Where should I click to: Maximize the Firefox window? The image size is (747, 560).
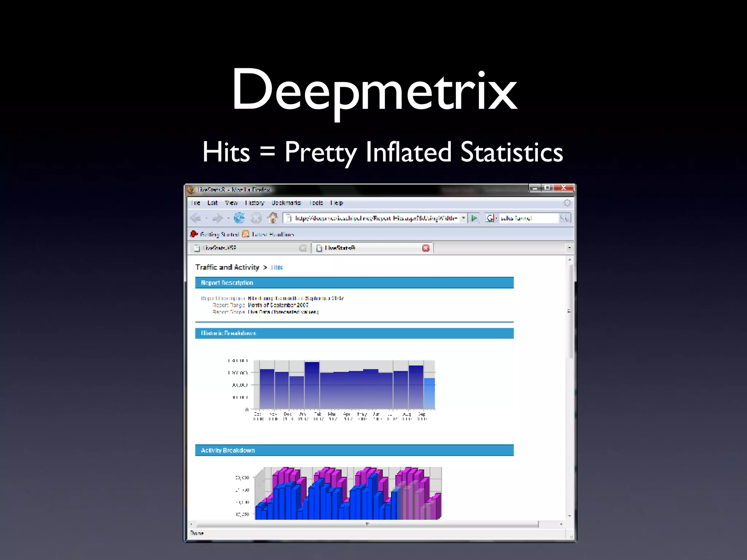[x=547, y=188]
